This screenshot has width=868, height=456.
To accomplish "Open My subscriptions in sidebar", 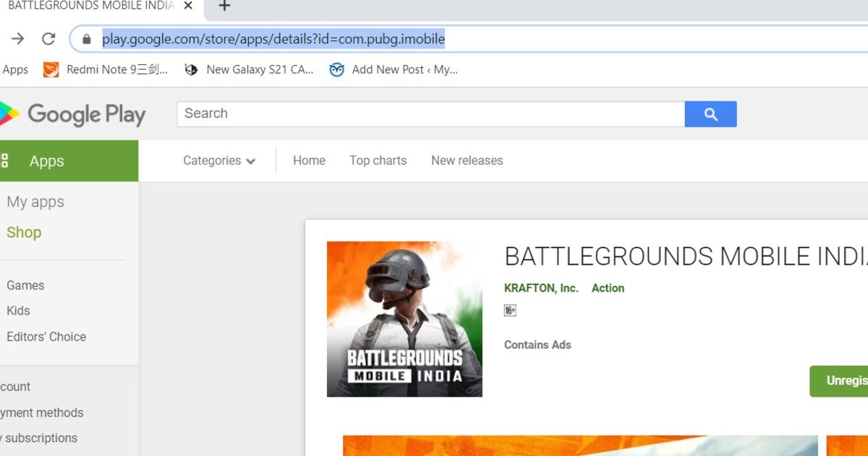I will [x=39, y=438].
